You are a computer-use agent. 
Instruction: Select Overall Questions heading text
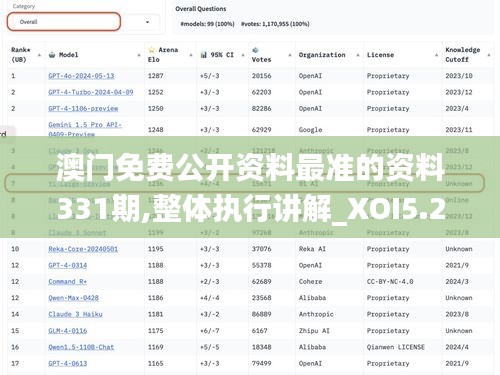[x=201, y=9]
